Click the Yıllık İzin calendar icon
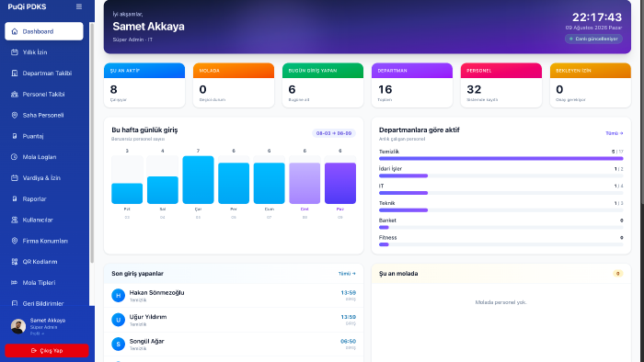 click(15, 52)
